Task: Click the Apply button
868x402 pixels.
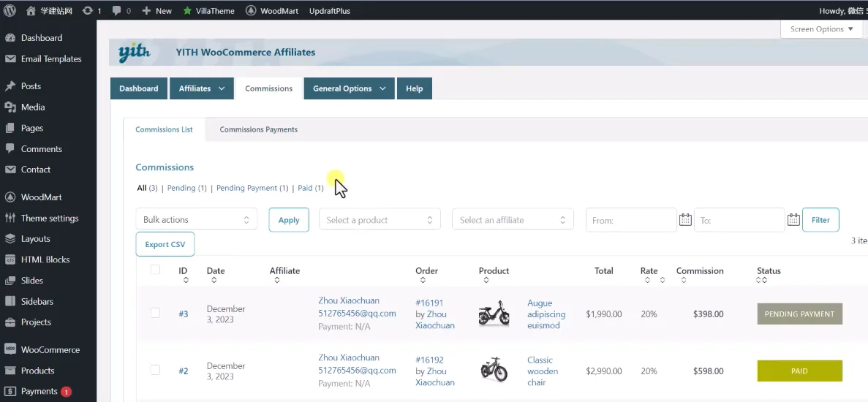Action: [x=289, y=219]
